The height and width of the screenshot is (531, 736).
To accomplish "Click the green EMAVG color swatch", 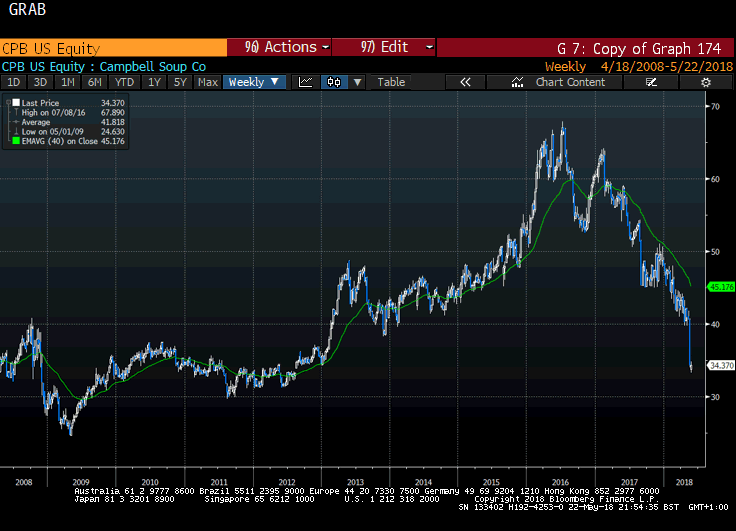I will [x=16, y=141].
